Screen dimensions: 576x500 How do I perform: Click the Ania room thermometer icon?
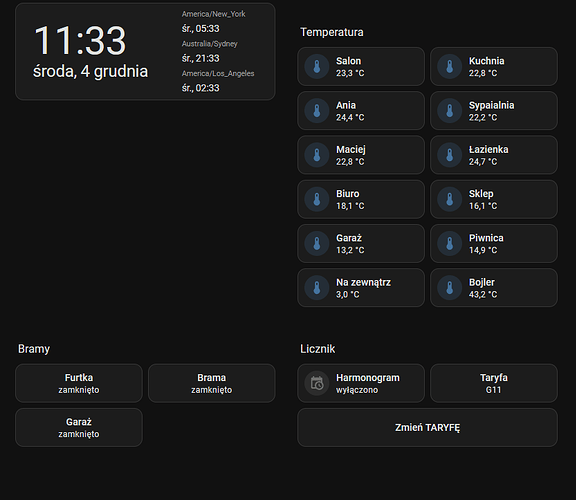click(x=317, y=111)
